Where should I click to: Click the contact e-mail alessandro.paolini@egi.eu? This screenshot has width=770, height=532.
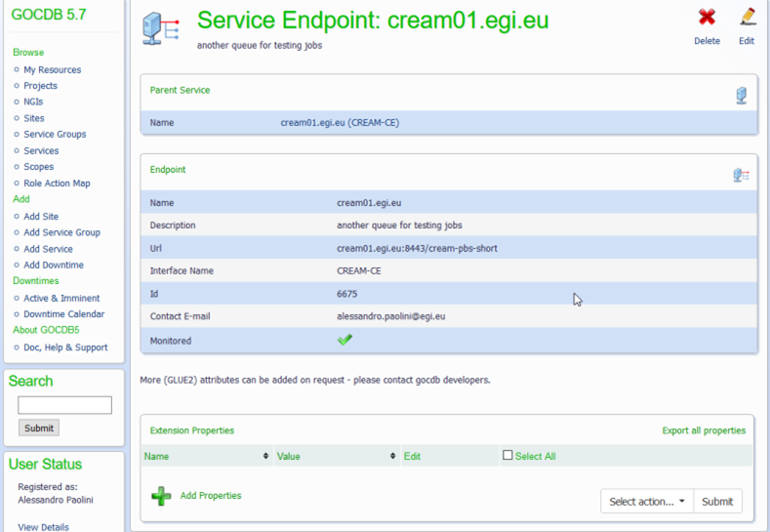click(391, 316)
